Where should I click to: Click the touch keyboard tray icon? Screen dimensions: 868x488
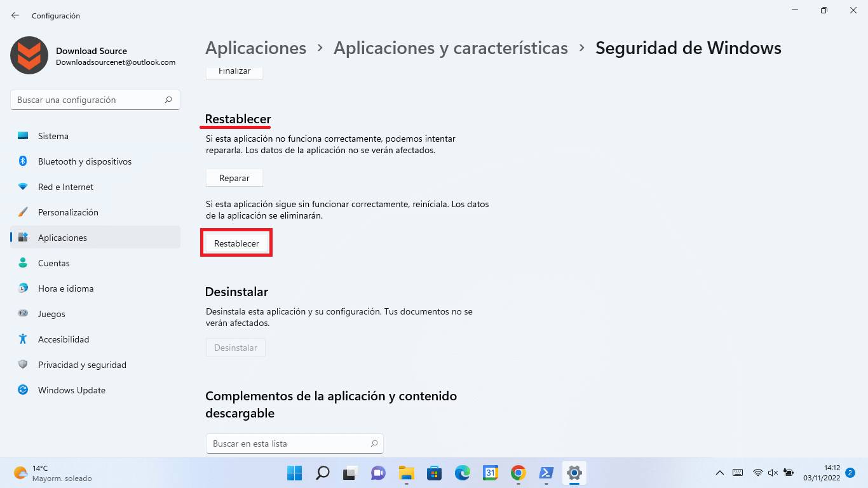(x=738, y=473)
